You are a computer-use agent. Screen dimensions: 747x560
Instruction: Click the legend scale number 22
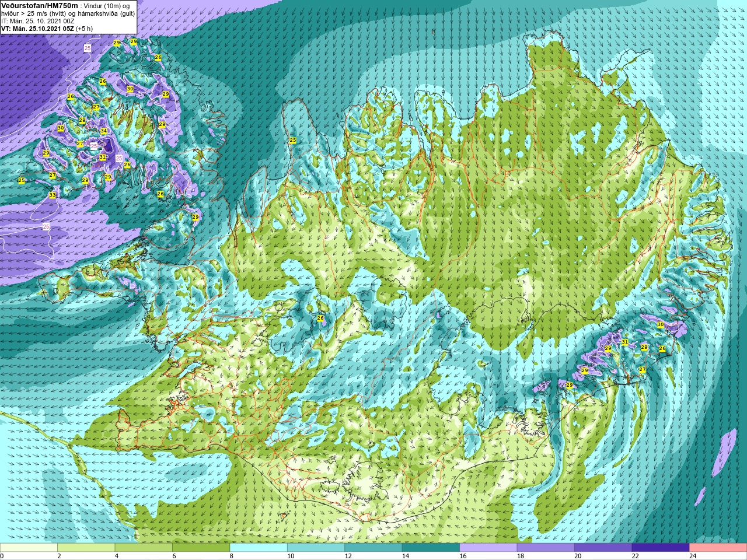[636, 556]
